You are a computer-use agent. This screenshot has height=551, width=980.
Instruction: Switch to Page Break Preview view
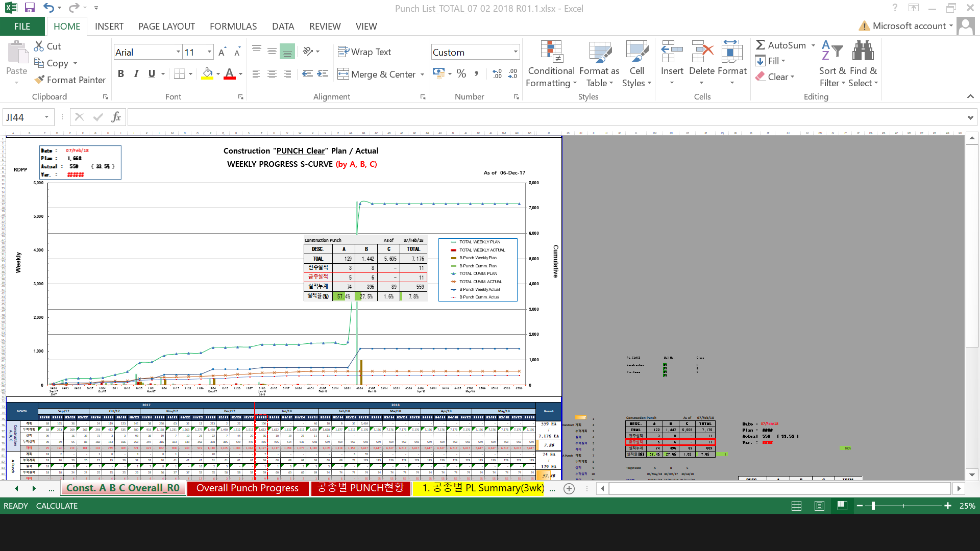(x=842, y=506)
